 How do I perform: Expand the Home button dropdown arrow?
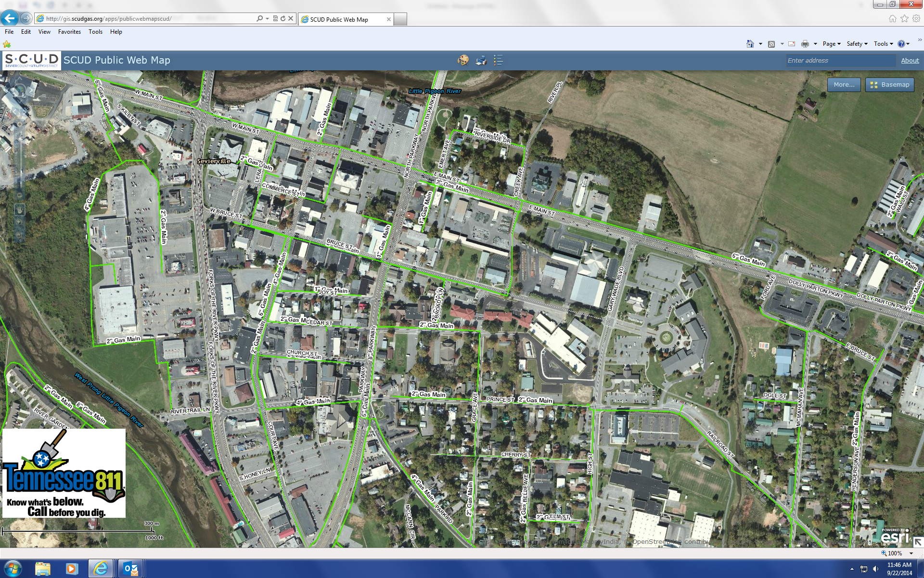[x=760, y=44]
